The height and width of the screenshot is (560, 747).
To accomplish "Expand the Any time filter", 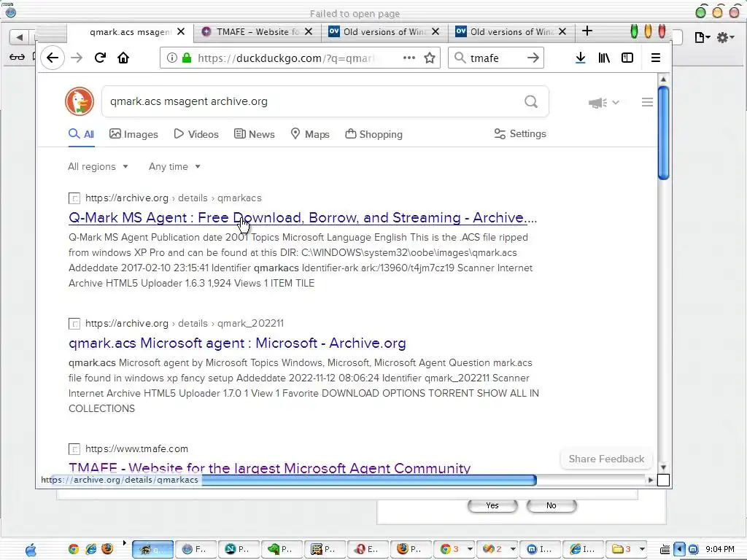I will coord(174,167).
